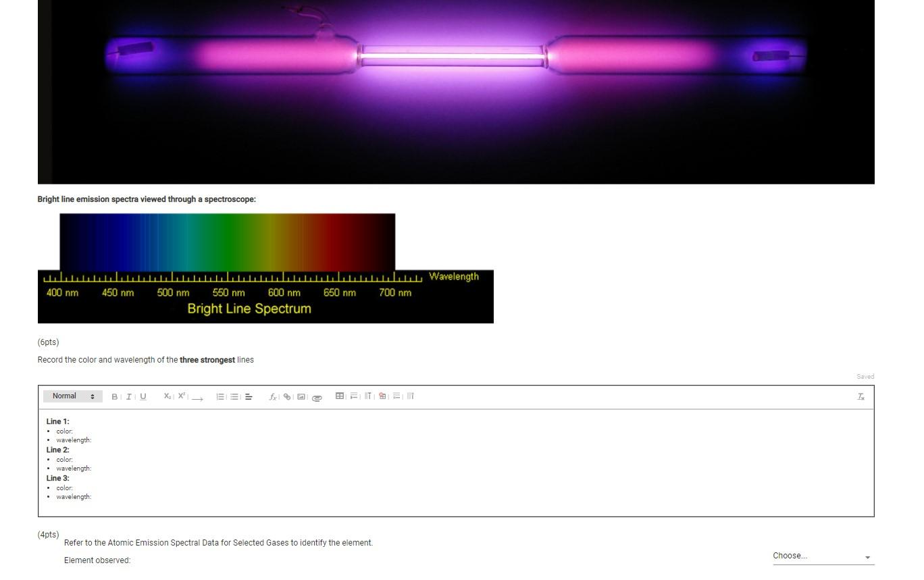Insert a math equation with the fx icon
This screenshot has width=924, height=580.
click(x=273, y=397)
